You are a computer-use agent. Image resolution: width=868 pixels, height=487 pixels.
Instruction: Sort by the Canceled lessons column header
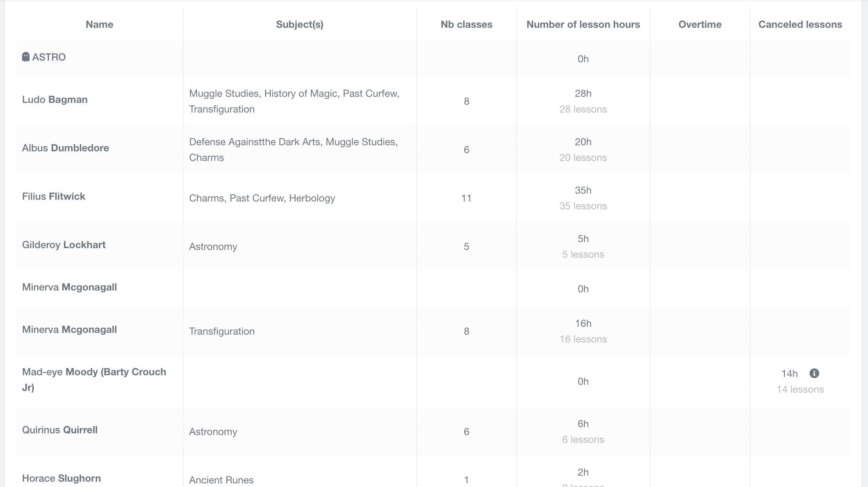coord(800,24)
